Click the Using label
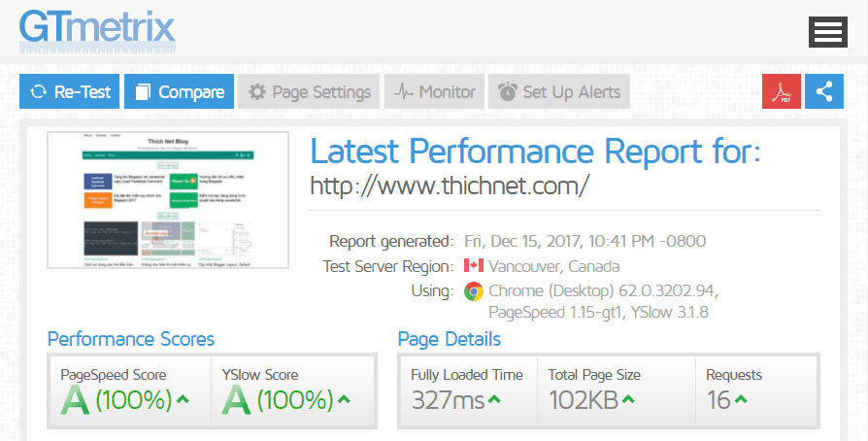The height and width of the screenshot is (441, 868). point(432,291)
